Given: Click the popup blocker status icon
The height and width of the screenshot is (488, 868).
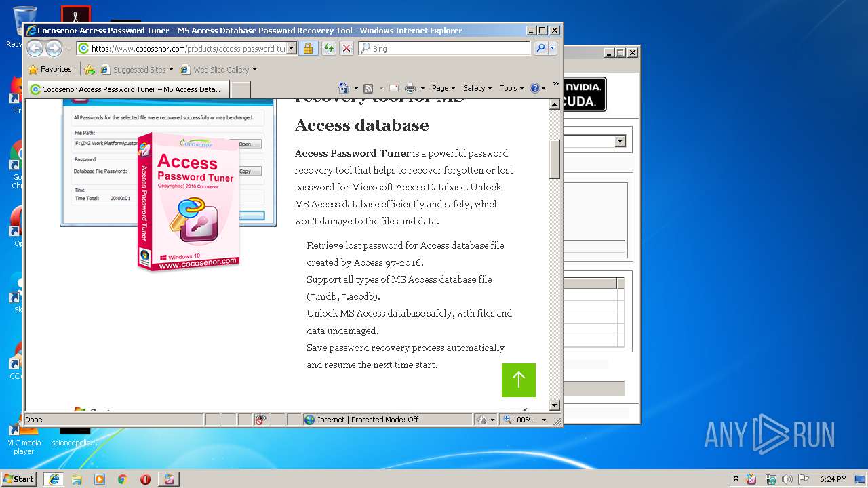Looking at the screenshot, I should [261, 420].
